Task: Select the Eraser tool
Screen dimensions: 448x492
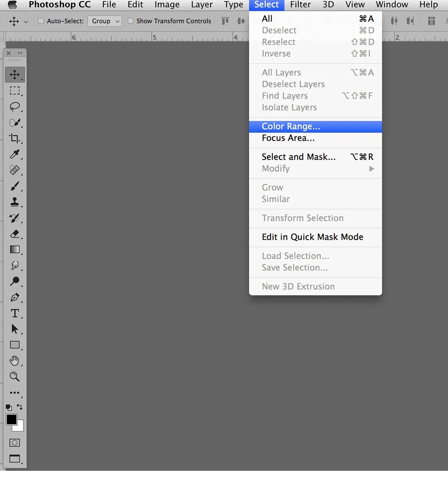Action: click(x=15, y=234)
